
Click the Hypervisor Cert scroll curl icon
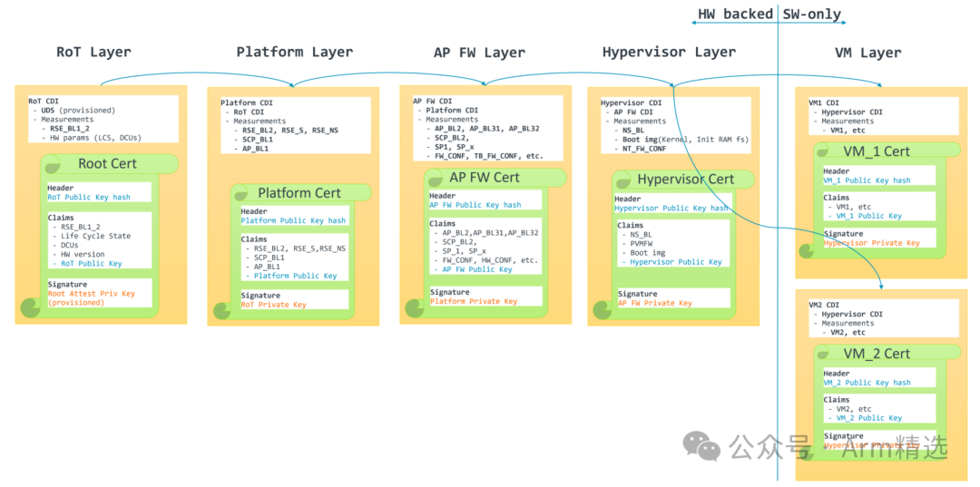[x=599, y=310]
